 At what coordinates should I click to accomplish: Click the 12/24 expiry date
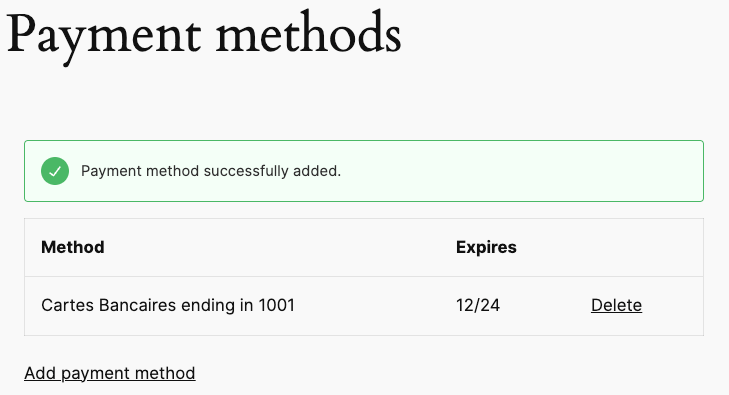477,305
